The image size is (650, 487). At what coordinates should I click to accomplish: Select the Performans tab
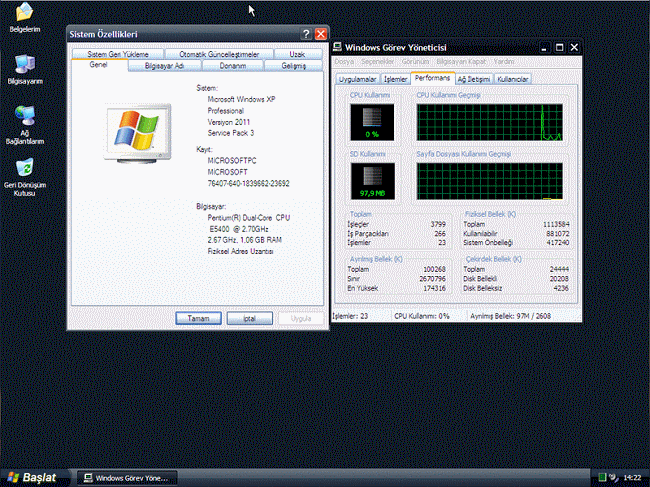click(x=432, y=78)
